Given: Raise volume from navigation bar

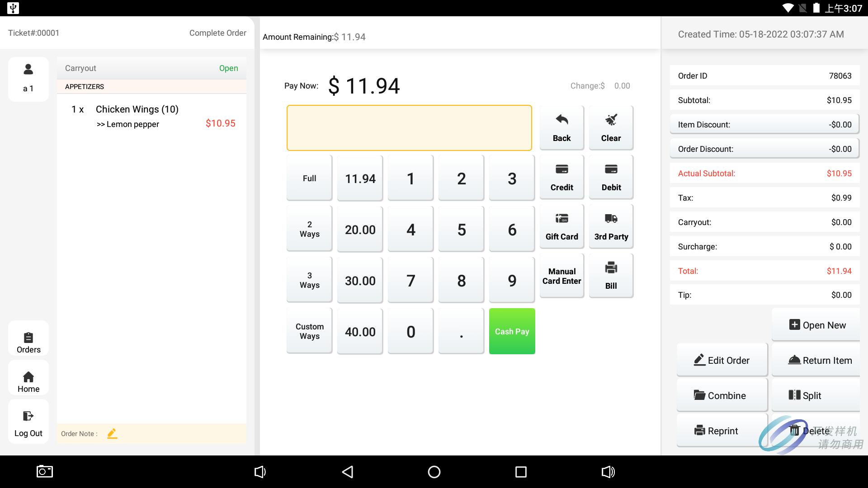Looking at the screenshot, I should pos(608,472).
